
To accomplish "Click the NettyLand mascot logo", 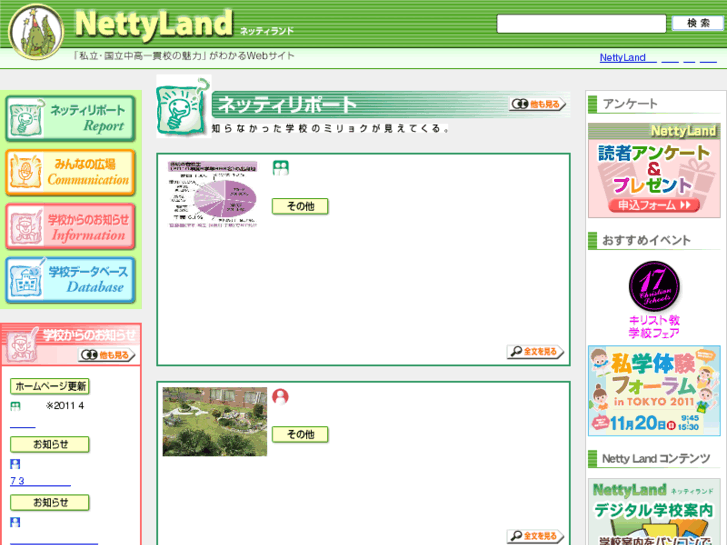I will [x=36, y=32].
